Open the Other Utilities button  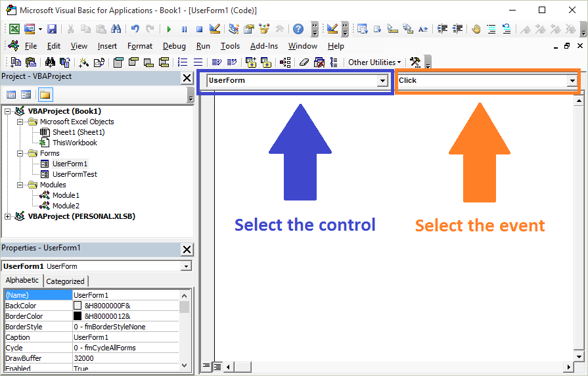coord(374,62)
